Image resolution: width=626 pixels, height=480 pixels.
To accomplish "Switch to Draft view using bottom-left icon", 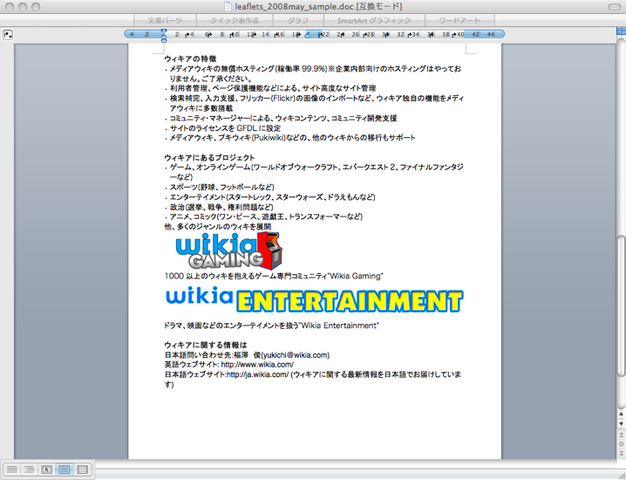I will pos(12,469).
